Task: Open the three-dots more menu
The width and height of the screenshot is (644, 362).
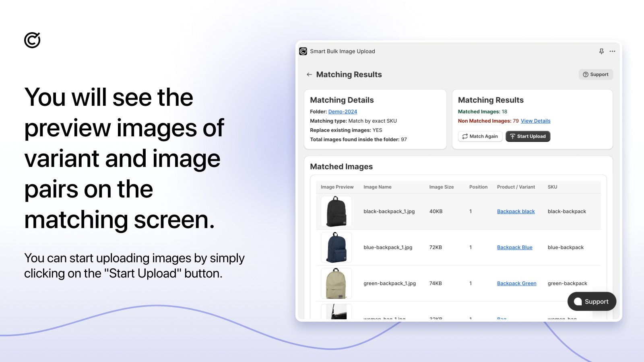Action: (612, 51)
